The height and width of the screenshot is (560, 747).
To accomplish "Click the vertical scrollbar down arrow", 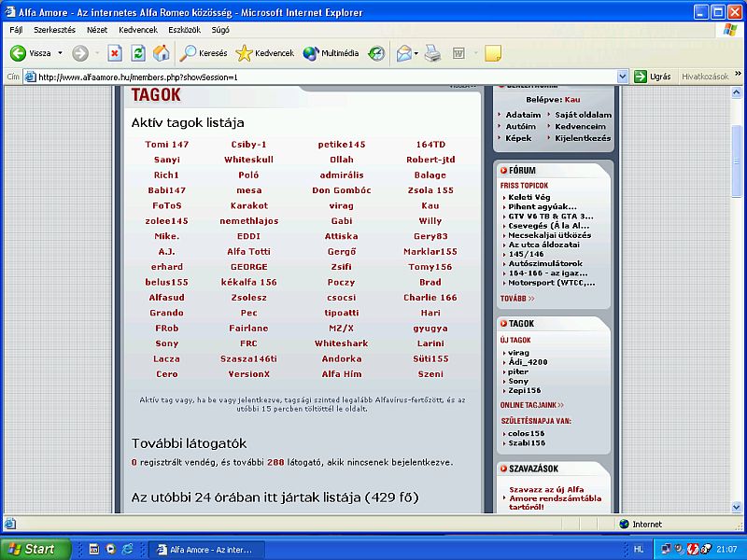I will [737, 507].
